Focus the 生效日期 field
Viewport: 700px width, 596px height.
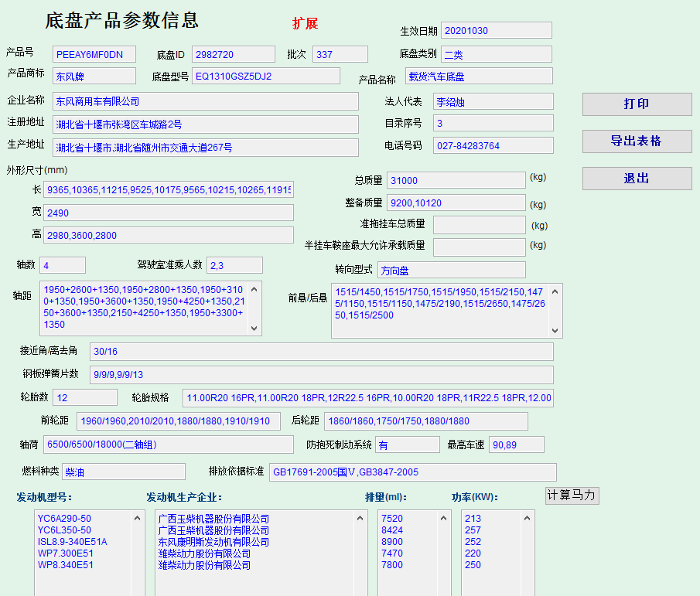(x=497, y=30)
